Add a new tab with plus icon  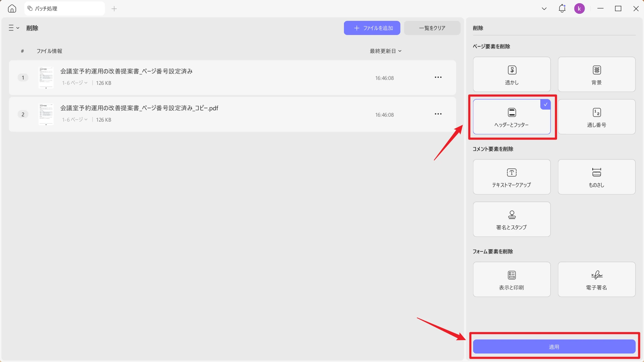pyautogui.click(x=114, y=9)
